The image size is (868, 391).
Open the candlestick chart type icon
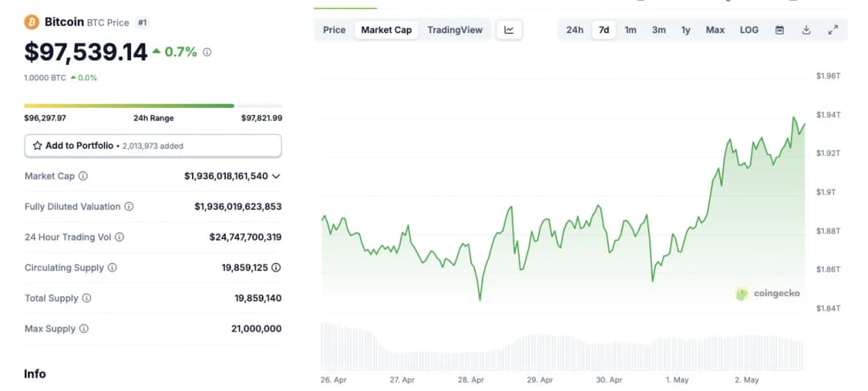click(x=509, y=30)
